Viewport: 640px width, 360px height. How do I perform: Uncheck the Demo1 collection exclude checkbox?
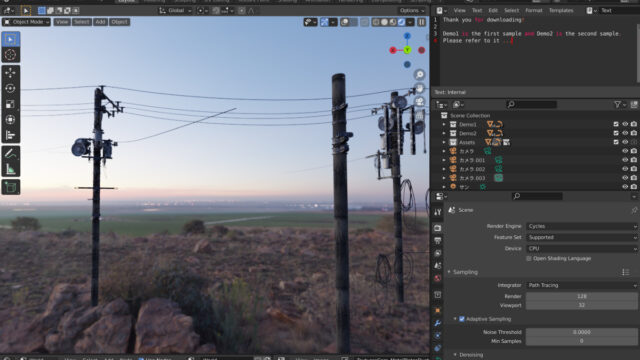pyautogui.click(x=616, y=124)
